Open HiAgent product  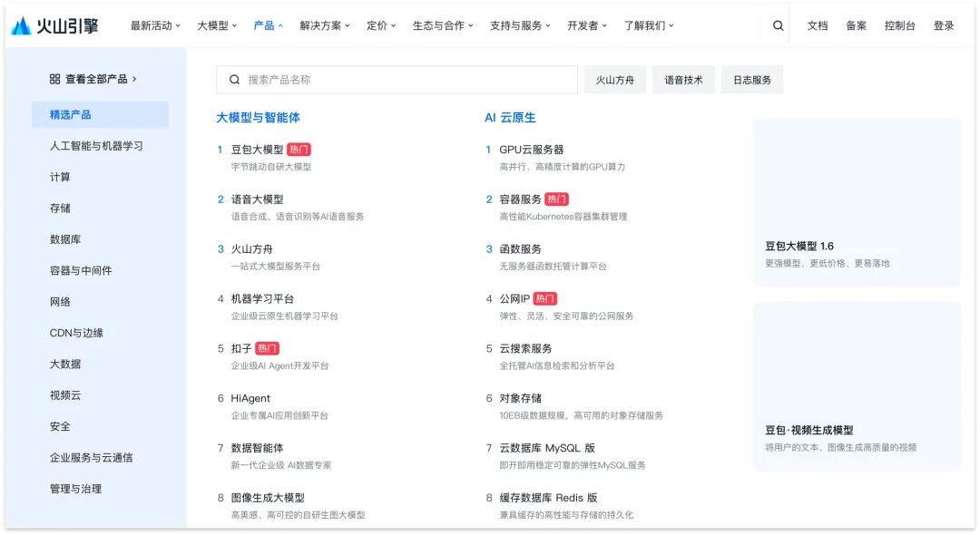pyautogui.click(x=250, y=398)
